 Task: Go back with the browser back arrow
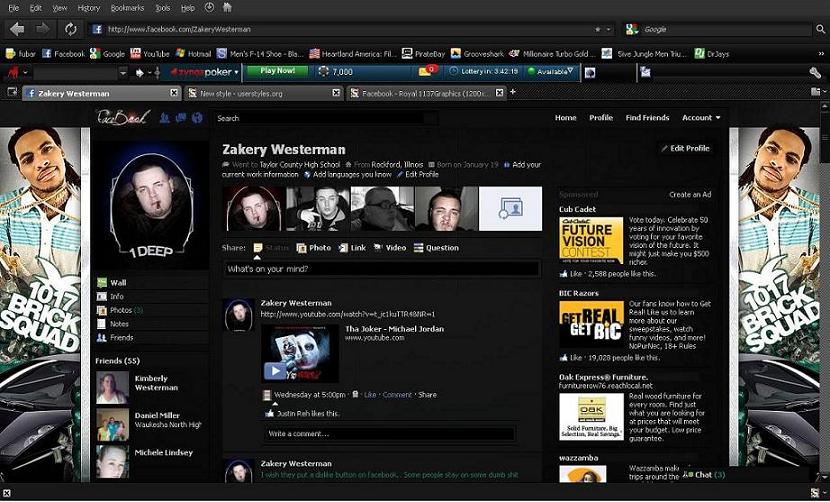(x=17, y=29)
